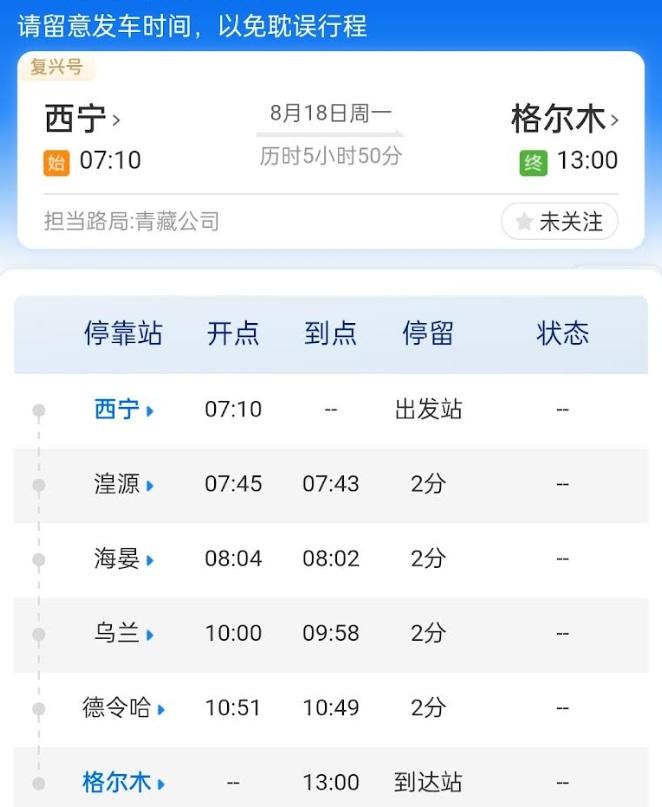
Task: Click the blue arrow beside 格尔木 in stop list
Action: click(161, 784)
